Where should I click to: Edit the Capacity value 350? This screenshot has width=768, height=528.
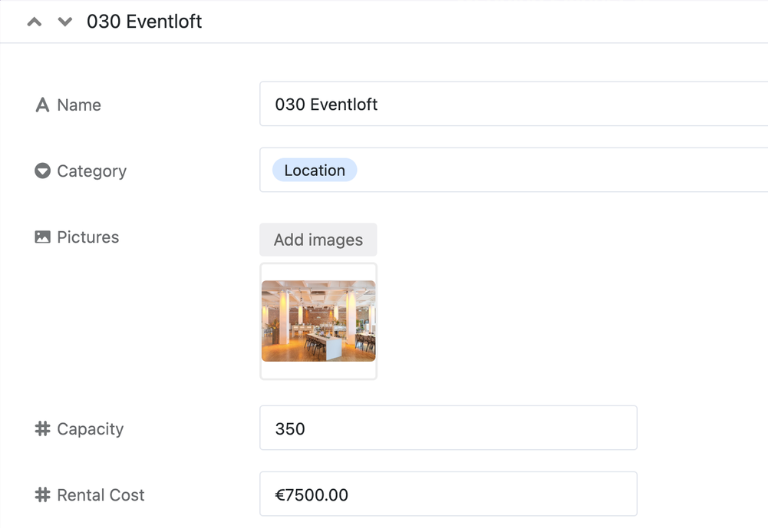coord(448,428)
